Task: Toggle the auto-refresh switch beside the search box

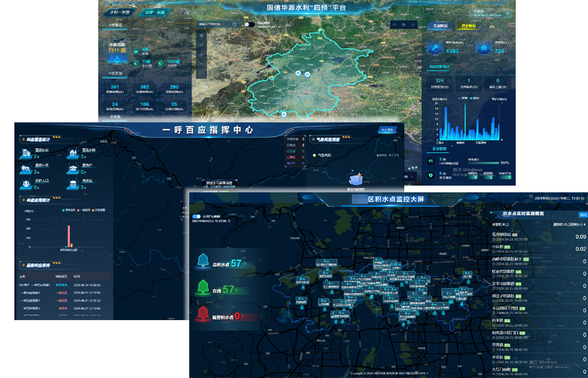Action: coord(249,24)
